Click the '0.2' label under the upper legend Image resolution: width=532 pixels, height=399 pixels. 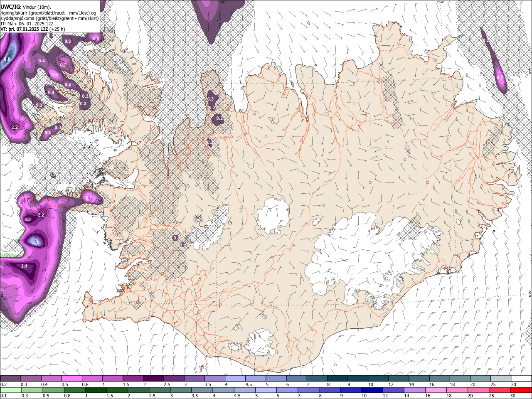tap(3, 384)
